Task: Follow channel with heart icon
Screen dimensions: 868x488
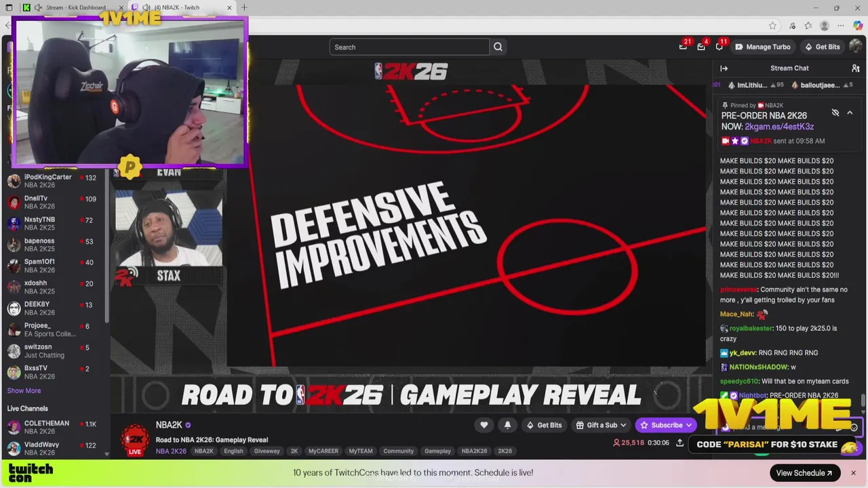Action: point(484,425)
